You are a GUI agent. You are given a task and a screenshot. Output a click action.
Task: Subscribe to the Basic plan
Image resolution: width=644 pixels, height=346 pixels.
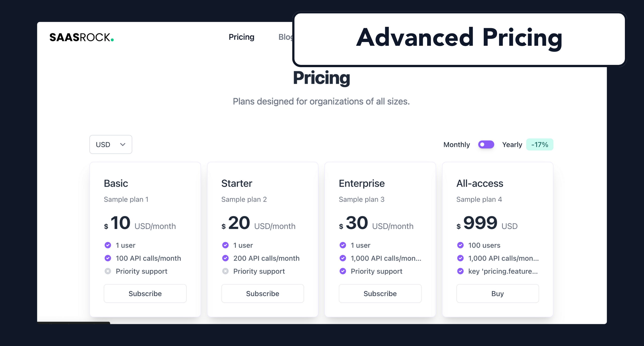pos(145,293)
